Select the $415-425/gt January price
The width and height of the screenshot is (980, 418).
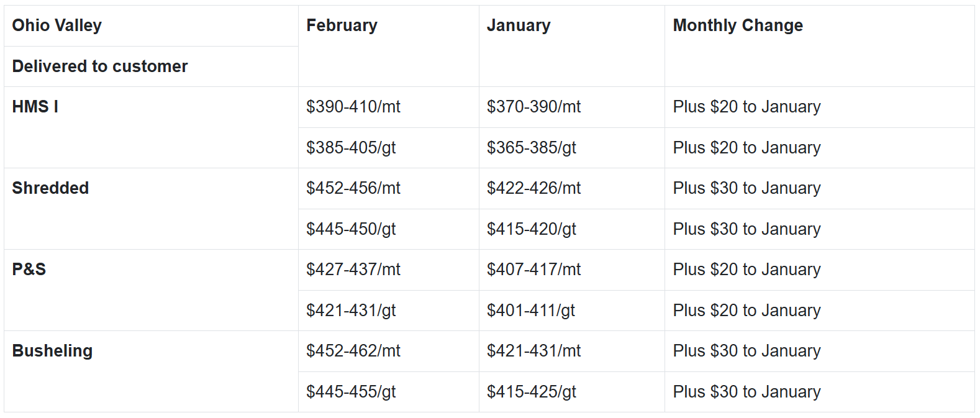[x=532, y=392]
